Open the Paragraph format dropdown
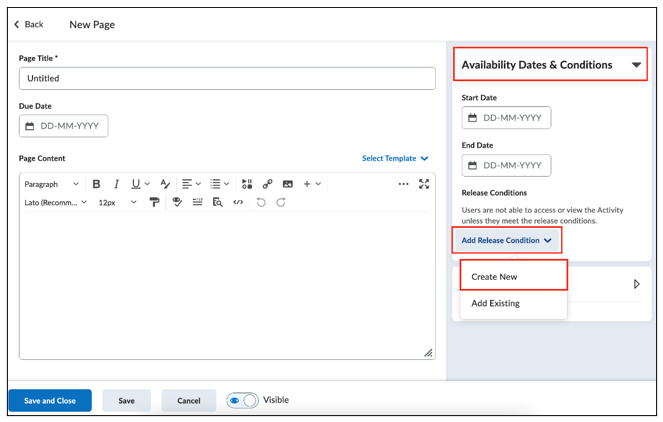This screenshot has width=663, height=422. tap(51, 184)
